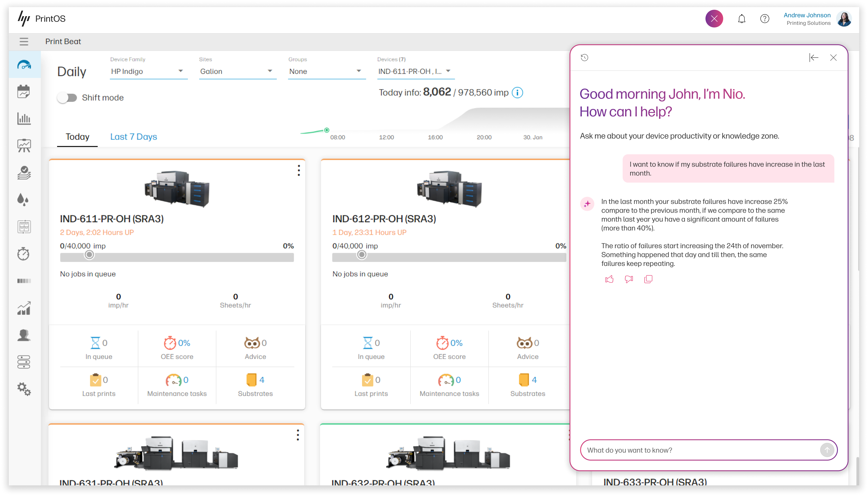Screen dimensions: 868x496
Task: Click the help question mark icon
Action: 764,19
